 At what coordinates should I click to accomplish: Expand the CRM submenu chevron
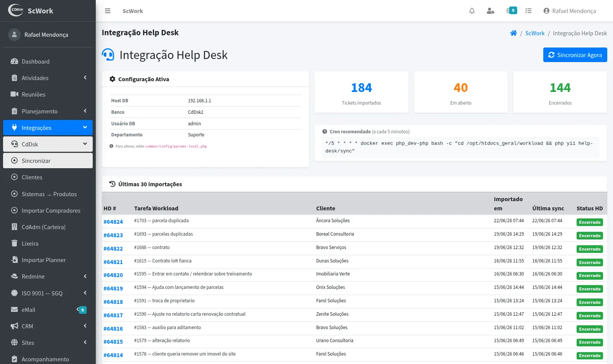[85, 326]
